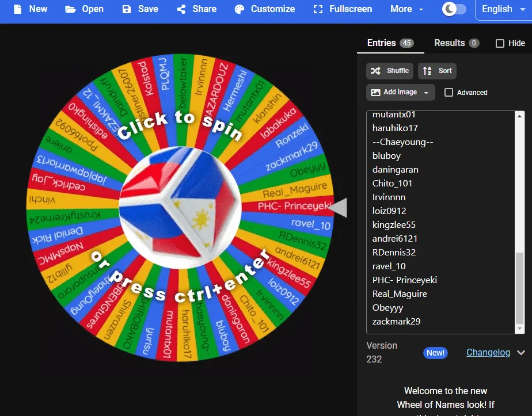
Task: Click the entries scrollbar down arrow
Action: click(519, 329)
